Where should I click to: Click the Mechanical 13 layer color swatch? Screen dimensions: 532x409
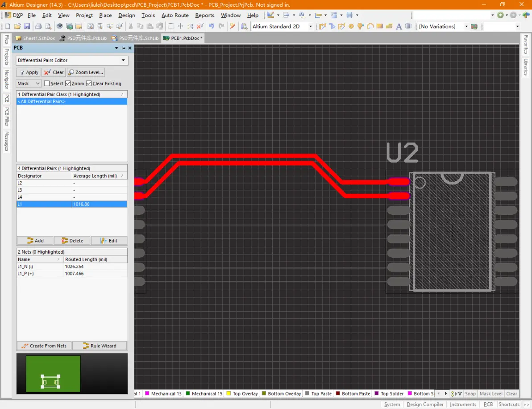click(147, 393)
